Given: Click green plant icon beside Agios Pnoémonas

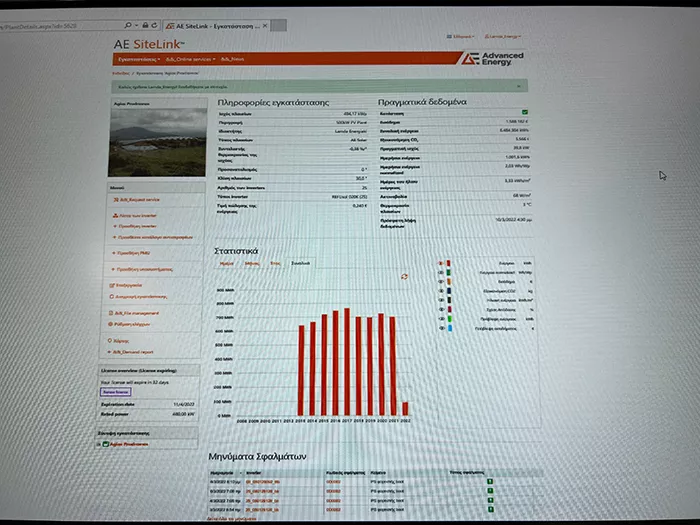Looking at the screenshot, I should coord(105,443).
